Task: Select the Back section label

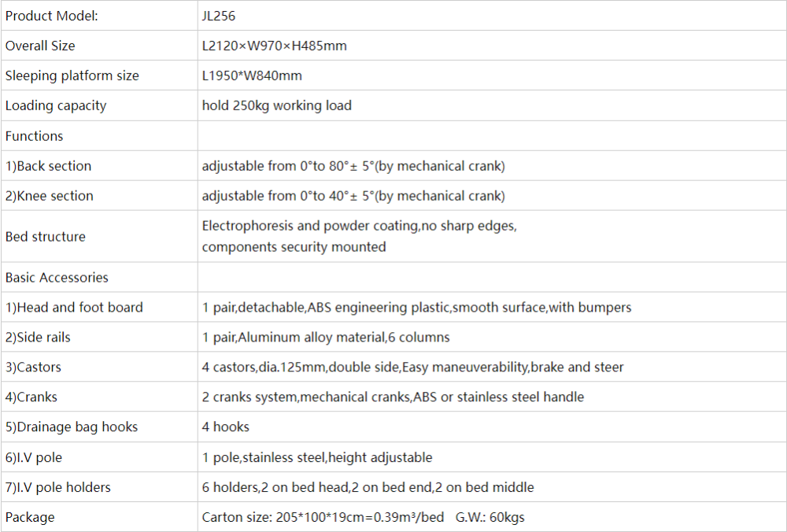Action: click(48, 166)
